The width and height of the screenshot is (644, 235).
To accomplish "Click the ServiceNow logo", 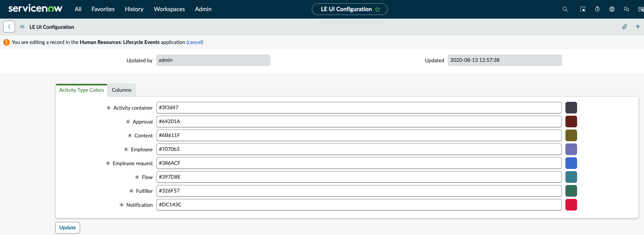I will point(35,9).
